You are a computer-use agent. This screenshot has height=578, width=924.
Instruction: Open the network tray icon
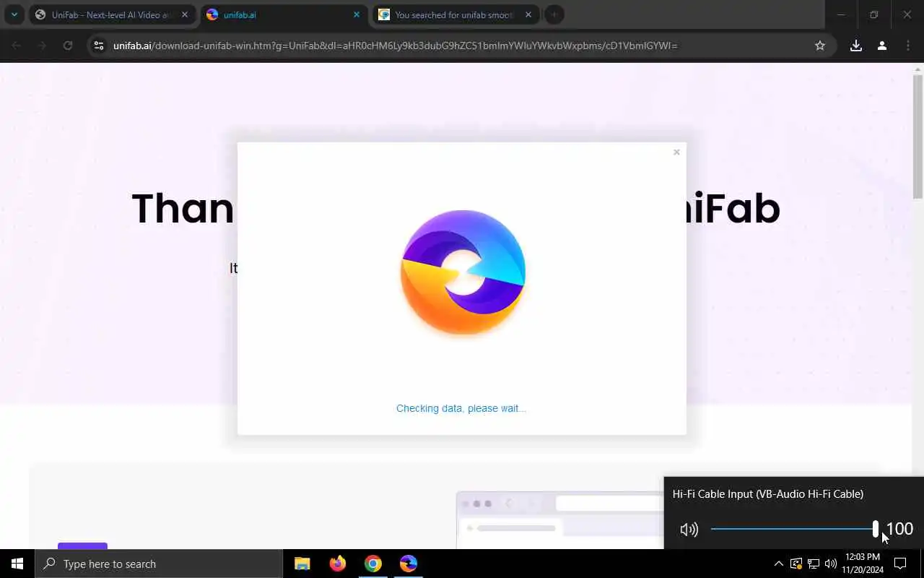coord(814,564)
